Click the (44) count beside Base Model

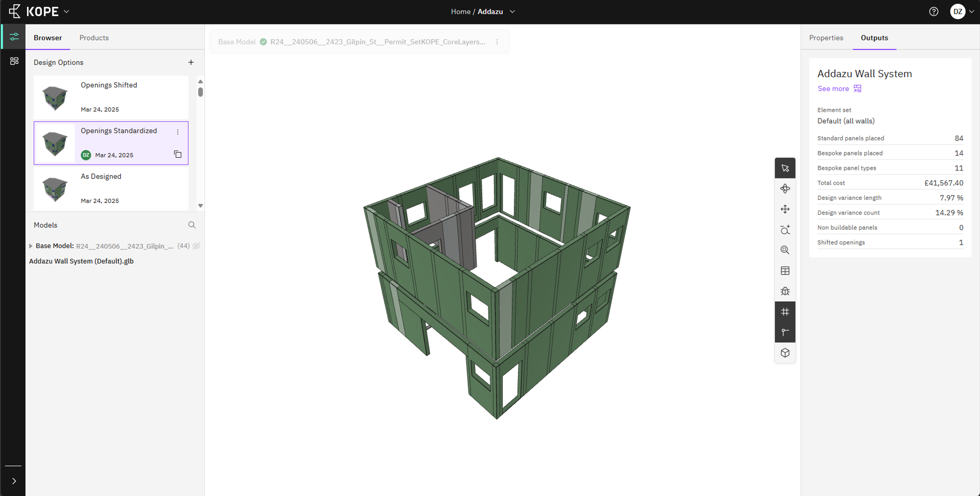183,246
